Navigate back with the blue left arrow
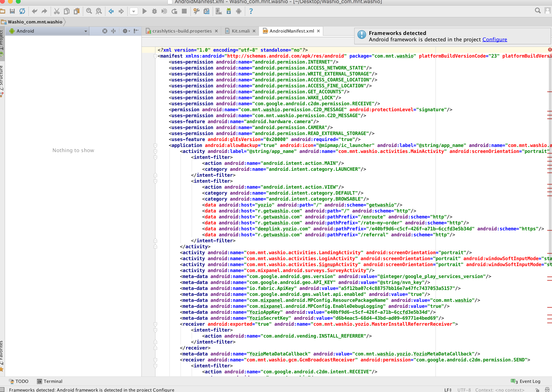Viewport: 552px width, 392px height. click(x=111, y=11)
